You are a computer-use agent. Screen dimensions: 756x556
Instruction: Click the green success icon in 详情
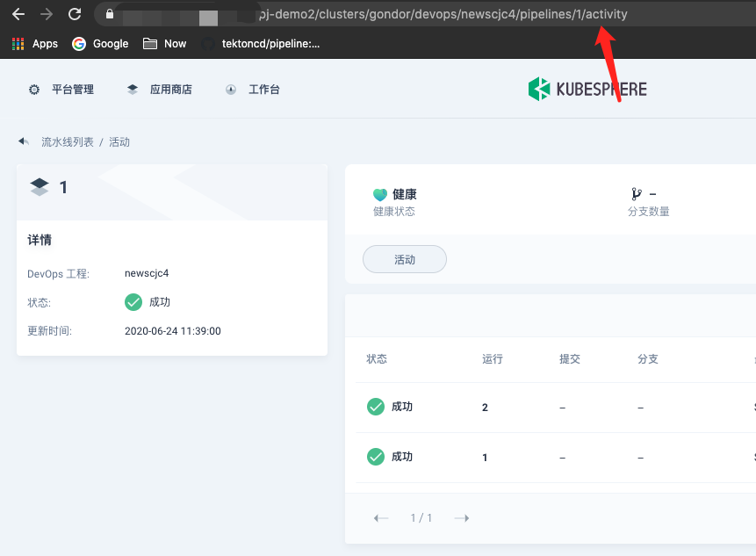click(133, 302)
